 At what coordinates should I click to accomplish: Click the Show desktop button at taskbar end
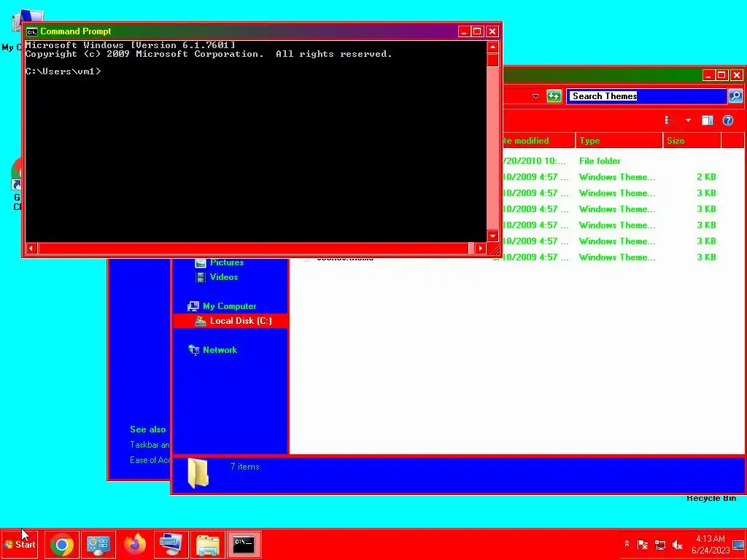738,544
